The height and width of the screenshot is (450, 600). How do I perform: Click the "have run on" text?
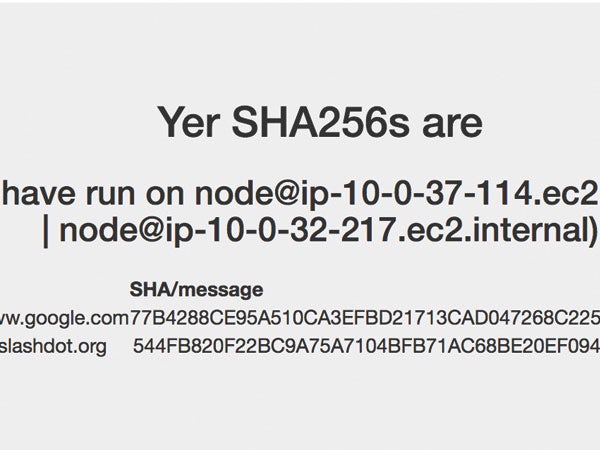pyautogui.click(x=93, y=194)
